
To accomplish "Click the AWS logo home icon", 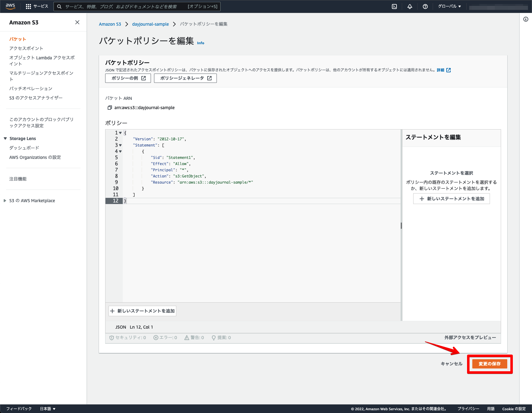I will coord(10,6).
